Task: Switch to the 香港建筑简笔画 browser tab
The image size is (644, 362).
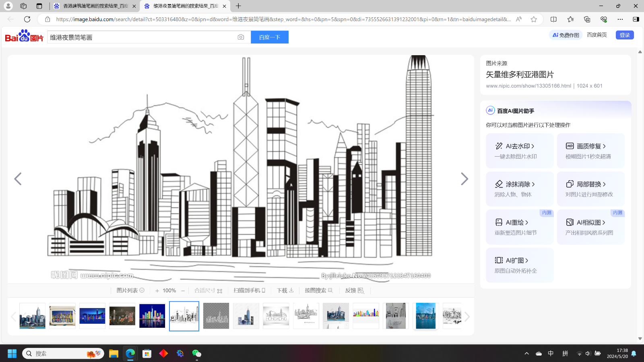Action: pos(95,6)
